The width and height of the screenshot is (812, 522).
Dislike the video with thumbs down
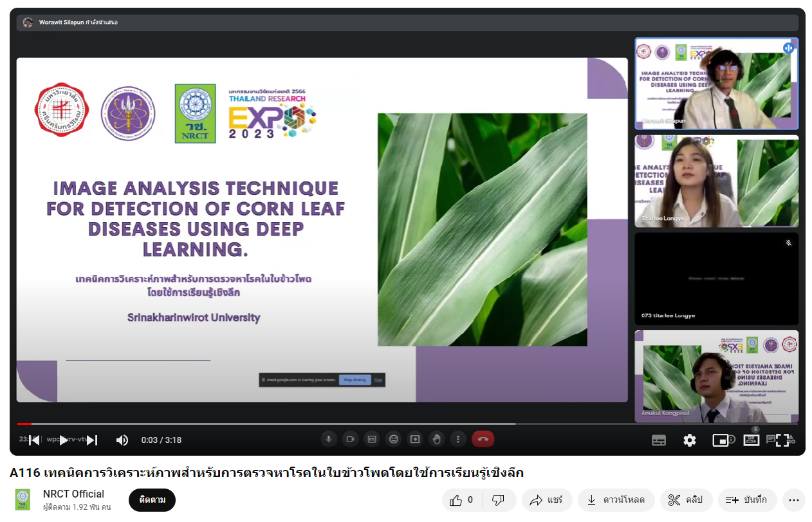click(498, 500)
